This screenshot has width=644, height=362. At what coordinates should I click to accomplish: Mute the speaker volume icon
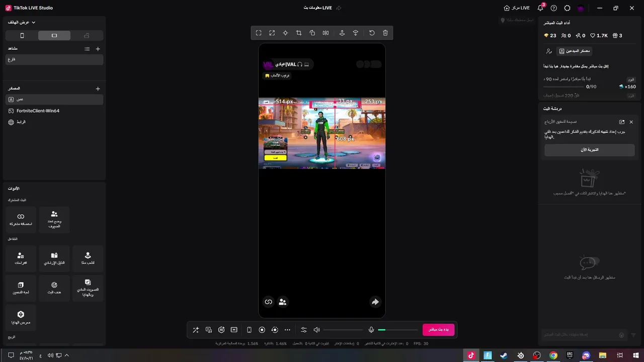click(316, 330)
